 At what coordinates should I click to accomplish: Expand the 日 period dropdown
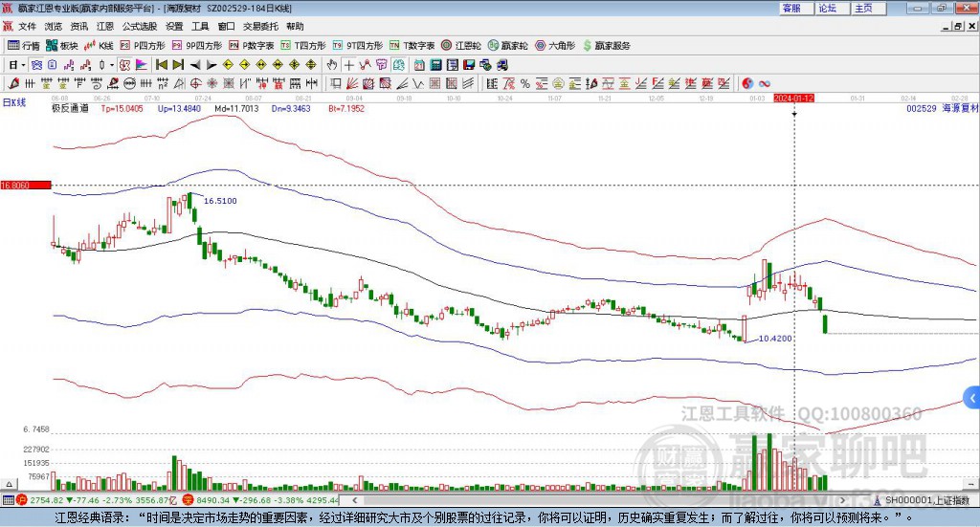tap(23, 65)
